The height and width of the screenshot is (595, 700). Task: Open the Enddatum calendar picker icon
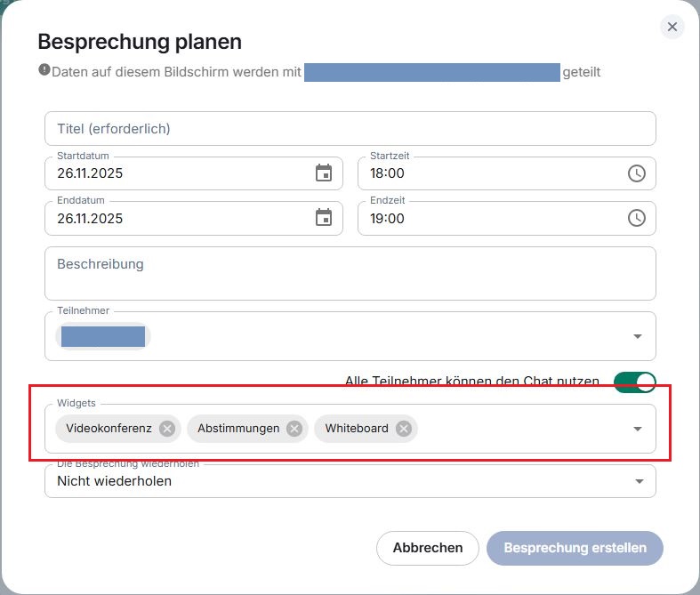(x=324, y=218)
